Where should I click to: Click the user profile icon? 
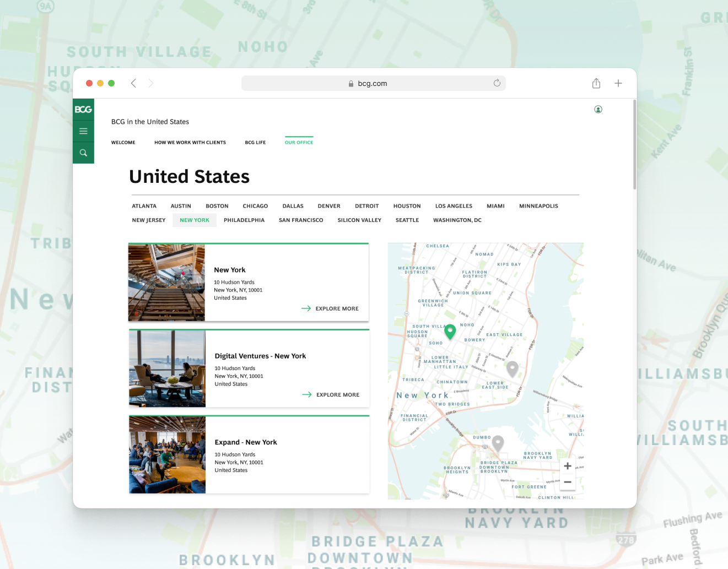pyautogui.click(x=598, y=110)
